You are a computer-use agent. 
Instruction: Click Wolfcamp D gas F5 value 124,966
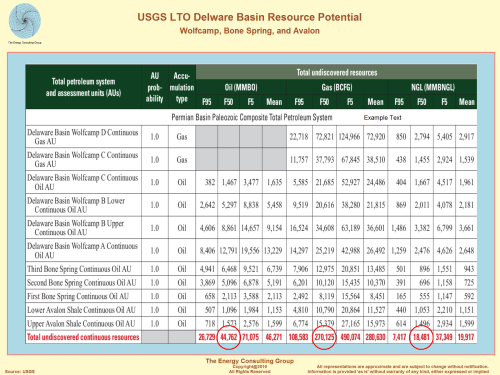click(x=349, y=137)
